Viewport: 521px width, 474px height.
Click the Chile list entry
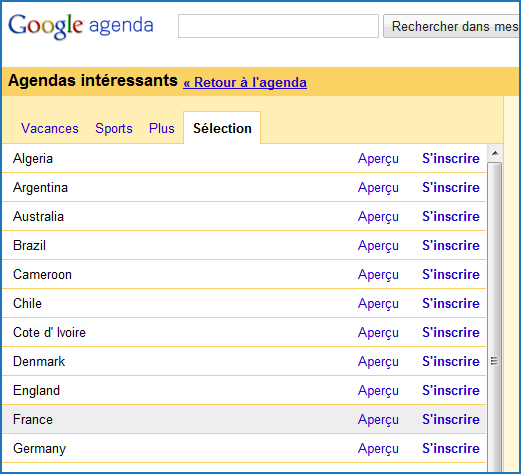click(x=27, y=304)
